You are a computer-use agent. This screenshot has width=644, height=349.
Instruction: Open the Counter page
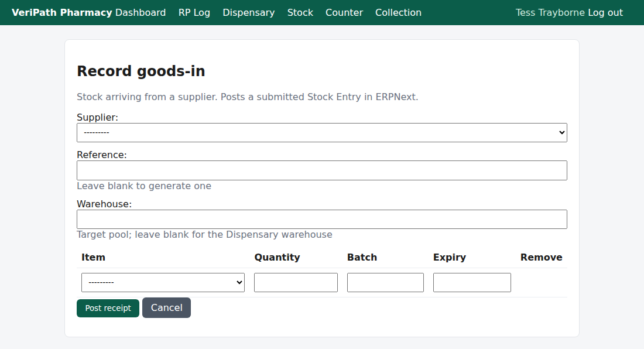click(x=344, y=13)
